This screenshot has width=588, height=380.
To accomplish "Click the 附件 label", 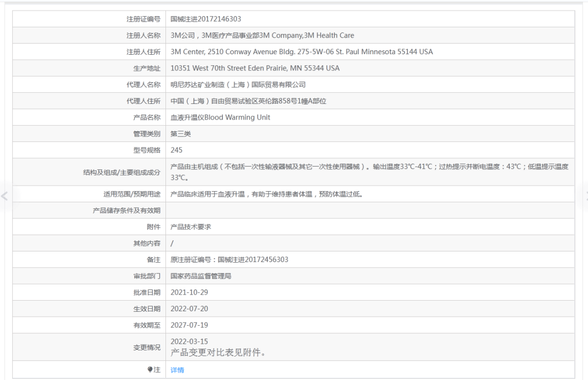I will [153, 227].
